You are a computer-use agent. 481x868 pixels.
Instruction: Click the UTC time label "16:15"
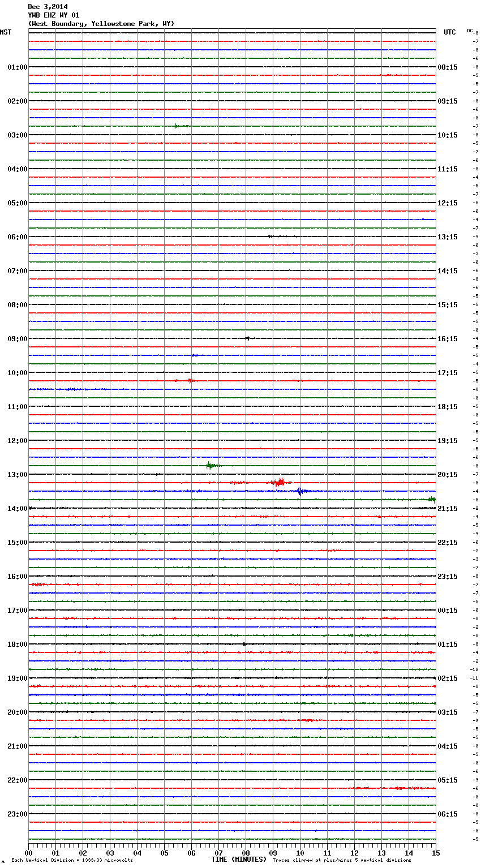point(448,339)
